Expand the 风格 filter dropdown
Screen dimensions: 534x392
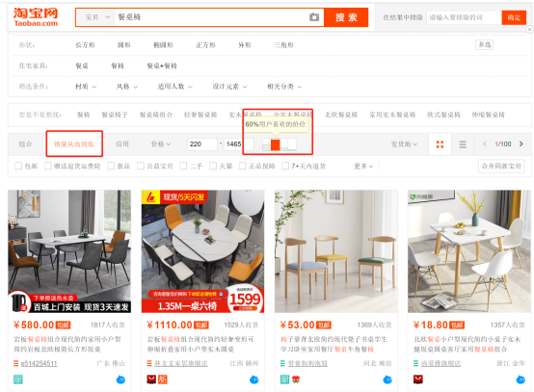pos(127,87)
